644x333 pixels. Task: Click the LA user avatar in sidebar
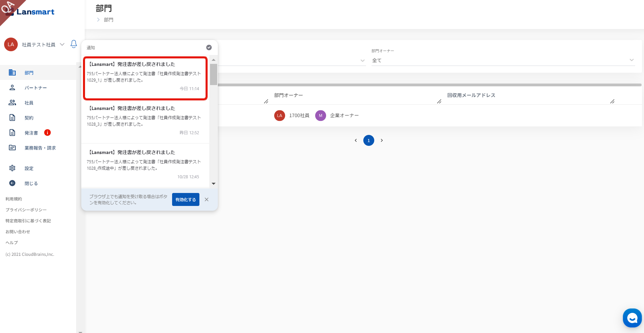coord(11,44)
